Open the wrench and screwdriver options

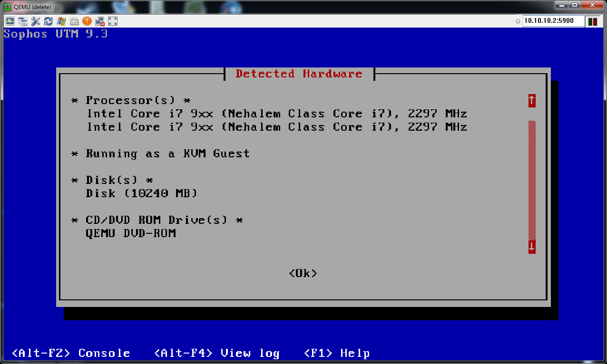pyautogui.click(x=36, y=21)
